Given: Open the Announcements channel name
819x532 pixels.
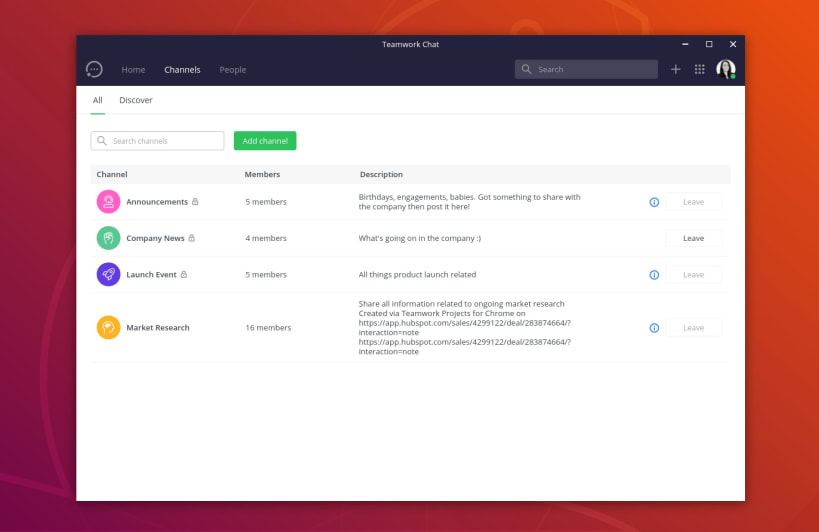Looking at the screenshot, I should coord(157,202).
